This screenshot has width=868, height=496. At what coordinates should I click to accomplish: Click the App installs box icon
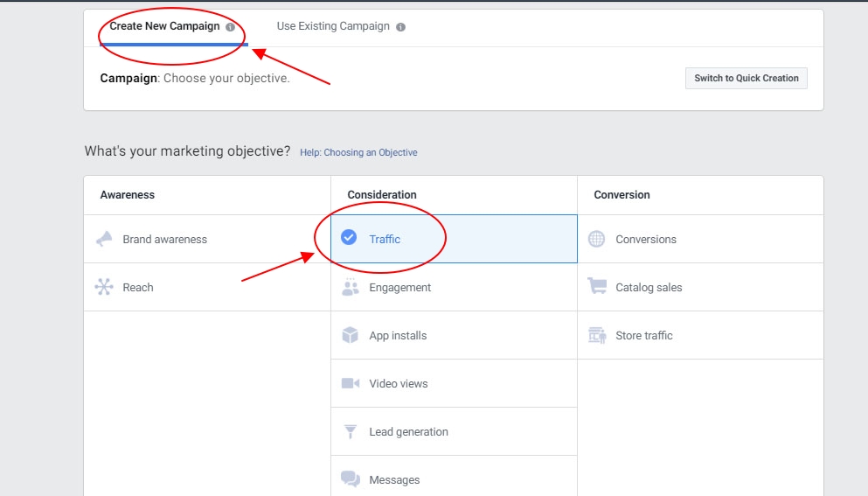(x=351, y=335)
